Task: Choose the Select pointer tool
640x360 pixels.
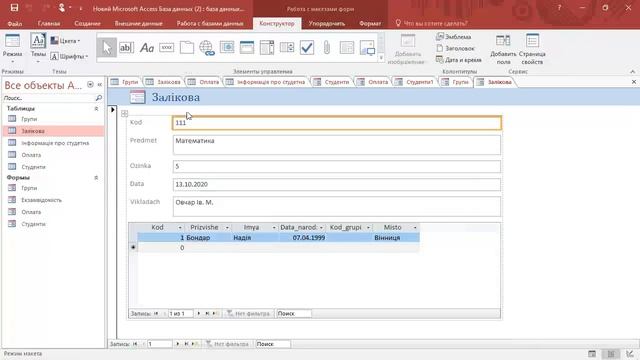Action: pos(107,48)
